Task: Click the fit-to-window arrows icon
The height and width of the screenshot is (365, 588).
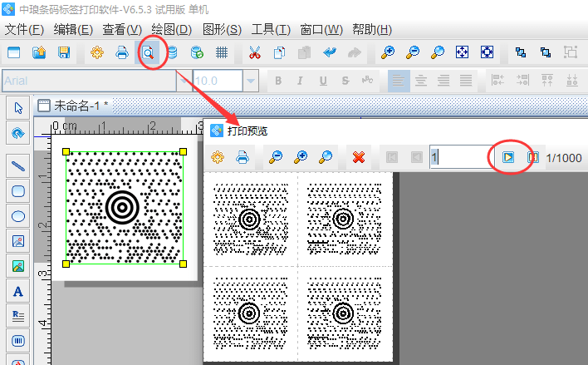Action: pos(462,52)
